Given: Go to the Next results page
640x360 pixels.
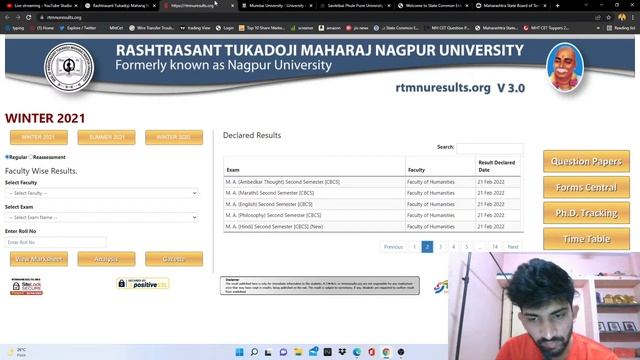Looking at the screenshot, I should tap(513, 247).
